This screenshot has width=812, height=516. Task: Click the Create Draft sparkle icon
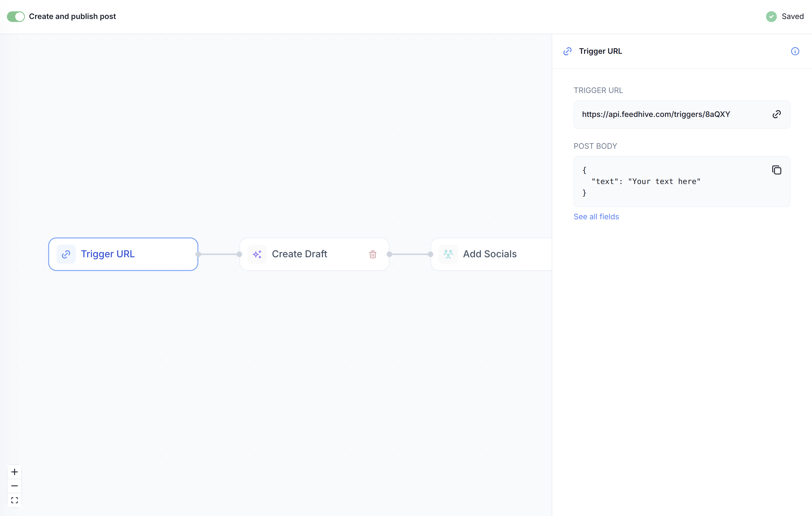point(257,255)
